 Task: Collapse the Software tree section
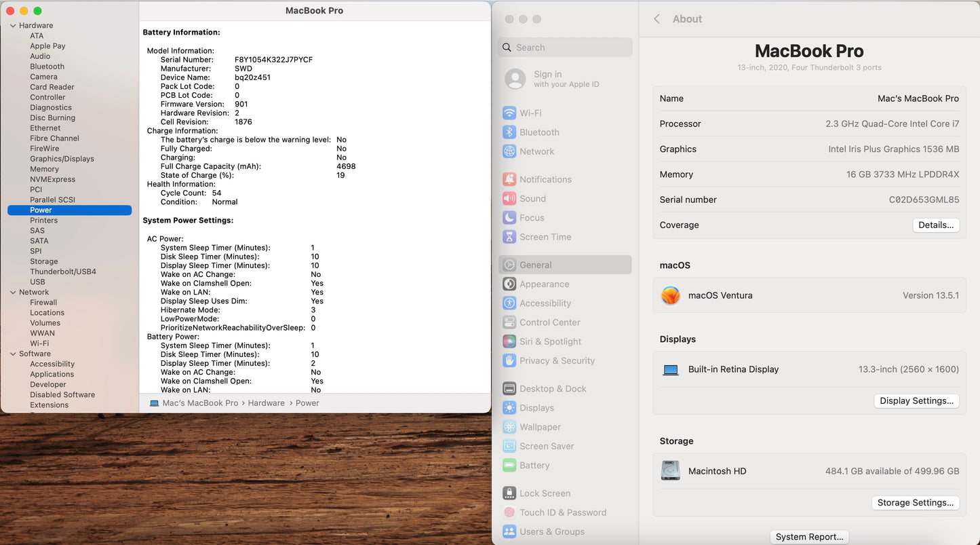tap(13, 354)
